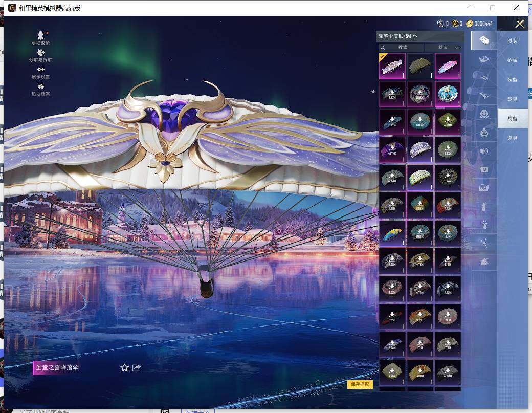Select the ship-shaped sidebar category icon
532x413 pixels.
click(x=484, y=59)
